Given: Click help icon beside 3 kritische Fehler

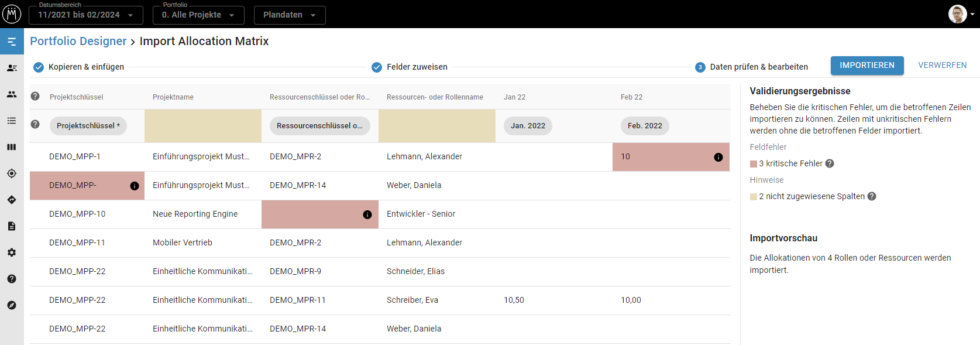Looking at the screenshot, I should [830, 163].
